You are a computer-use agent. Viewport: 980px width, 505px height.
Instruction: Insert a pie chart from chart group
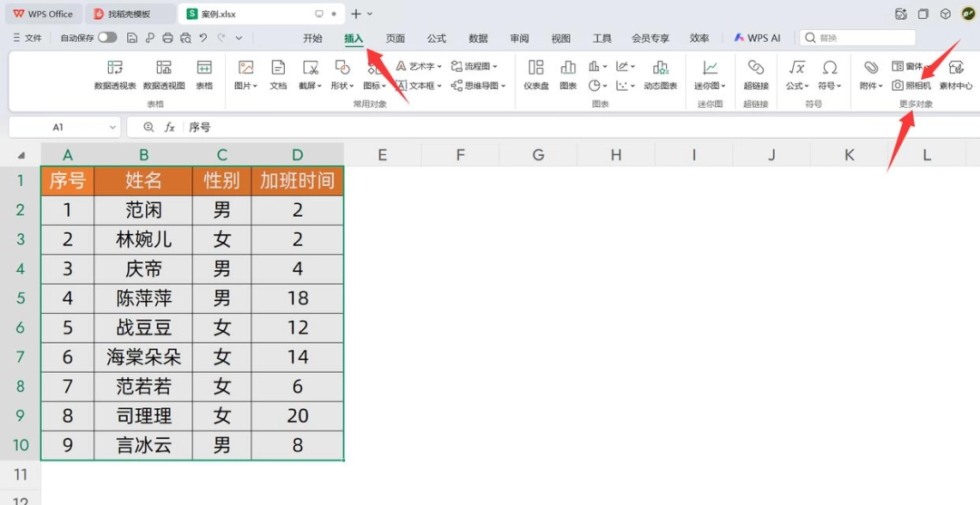(x=598, y=85)
